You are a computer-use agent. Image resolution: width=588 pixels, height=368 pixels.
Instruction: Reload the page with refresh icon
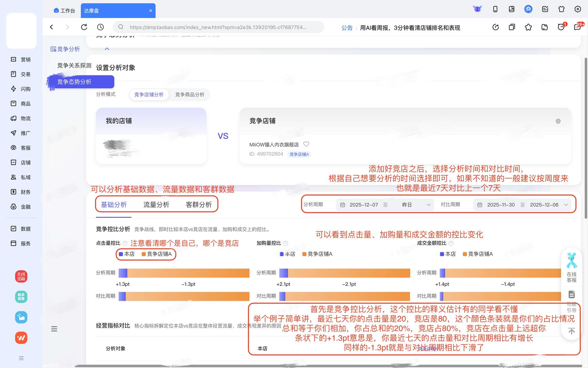pos(84,27)
